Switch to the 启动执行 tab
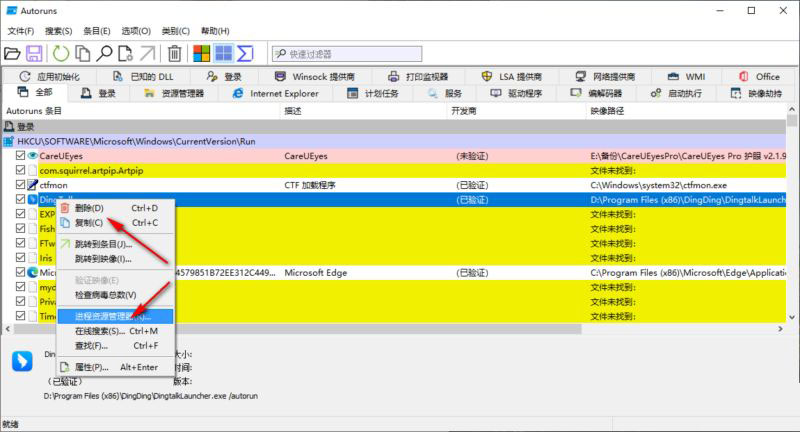This screenshot has width=800, height=432. pyautogui.click(x=677, y=93)
